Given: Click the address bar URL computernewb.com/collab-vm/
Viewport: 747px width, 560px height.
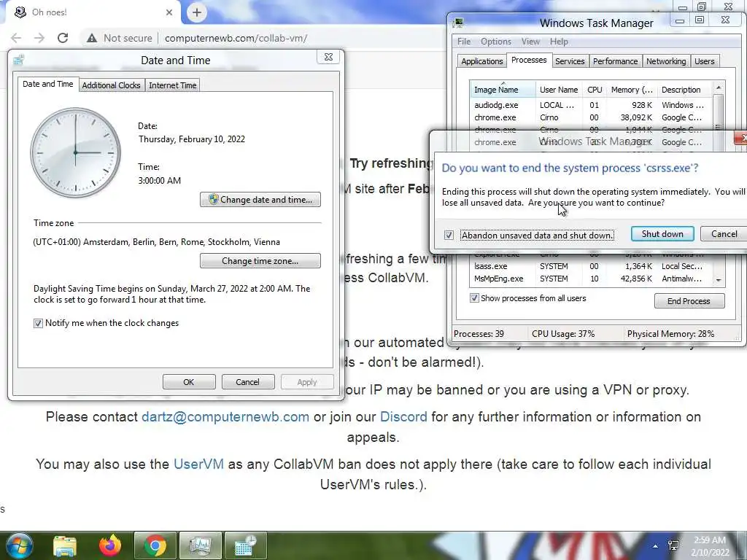Looking at the screenshot, I should 236,38.
